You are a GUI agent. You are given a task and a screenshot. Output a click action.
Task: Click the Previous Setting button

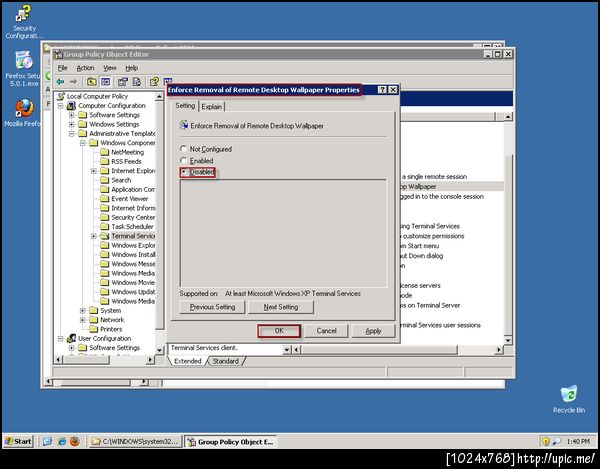click(x=212, y=307)
